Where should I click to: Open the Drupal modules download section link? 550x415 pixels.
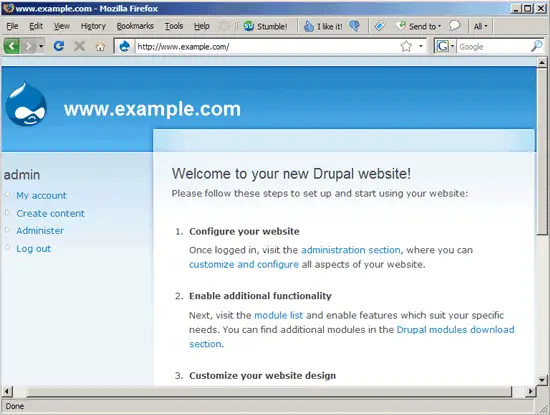coord(455,330)
